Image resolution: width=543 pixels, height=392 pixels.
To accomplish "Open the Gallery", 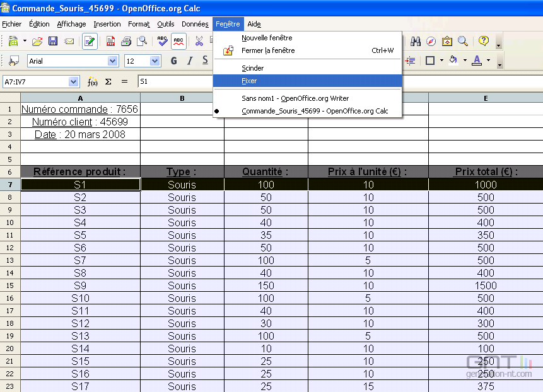I will [x=447, y=41].
